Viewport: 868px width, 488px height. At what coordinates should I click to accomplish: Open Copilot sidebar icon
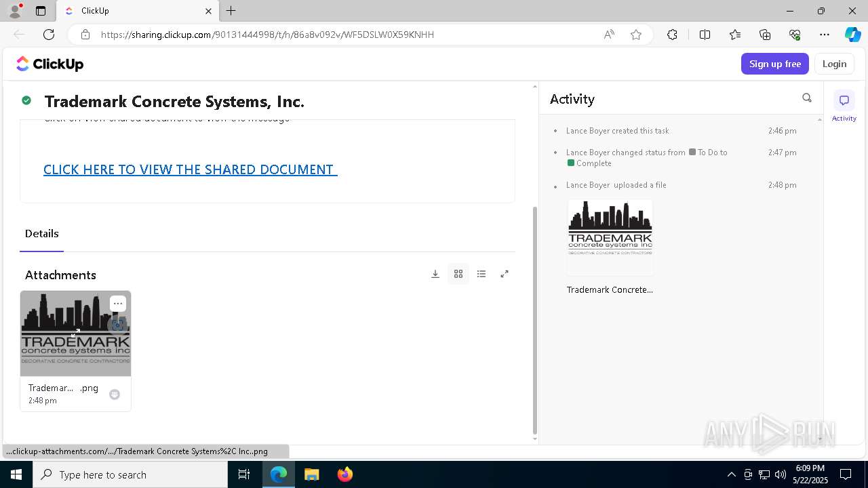coord(852,35)
